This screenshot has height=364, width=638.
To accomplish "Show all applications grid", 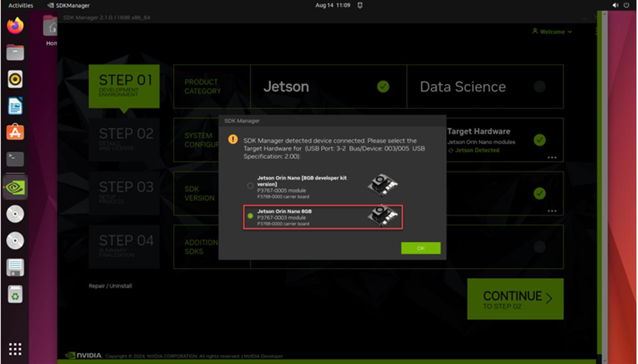I will pos(15,349).
